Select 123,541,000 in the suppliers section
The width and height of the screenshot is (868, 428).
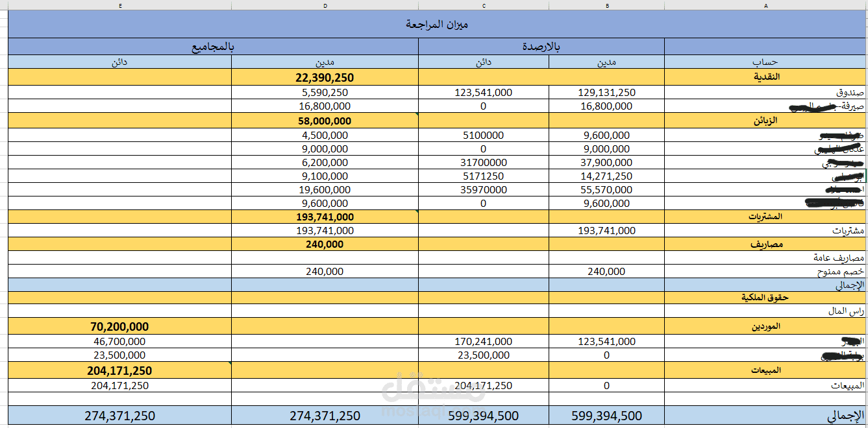coord(607,341)
